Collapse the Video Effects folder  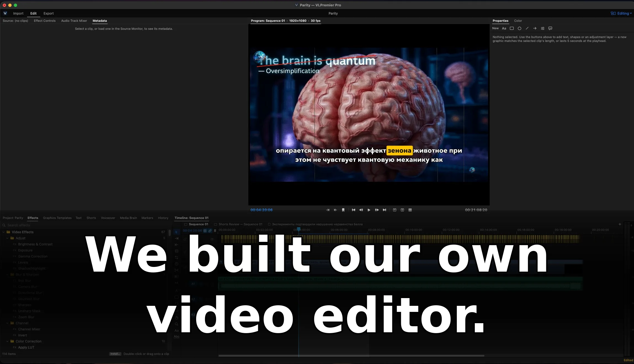pyautogui.click(x=4, y=232)
